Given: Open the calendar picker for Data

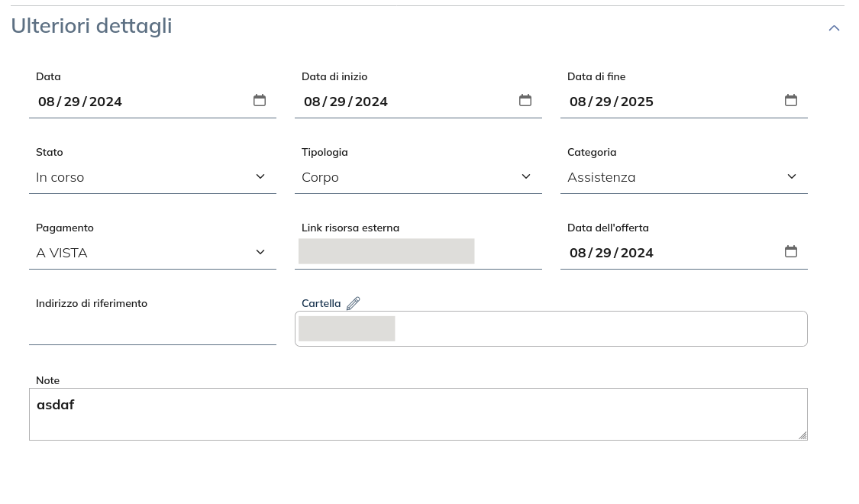Looking at the screenshot, I should click(260, 100).
